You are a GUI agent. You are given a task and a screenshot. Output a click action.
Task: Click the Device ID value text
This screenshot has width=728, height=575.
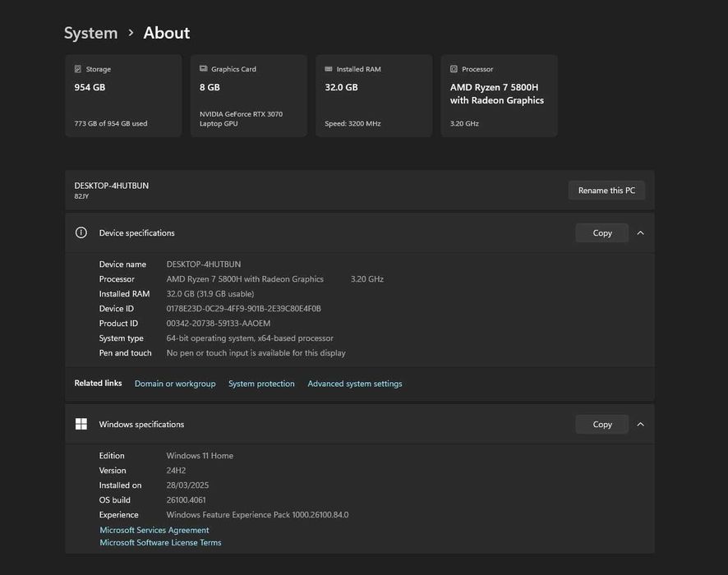(x=243, y=309)
